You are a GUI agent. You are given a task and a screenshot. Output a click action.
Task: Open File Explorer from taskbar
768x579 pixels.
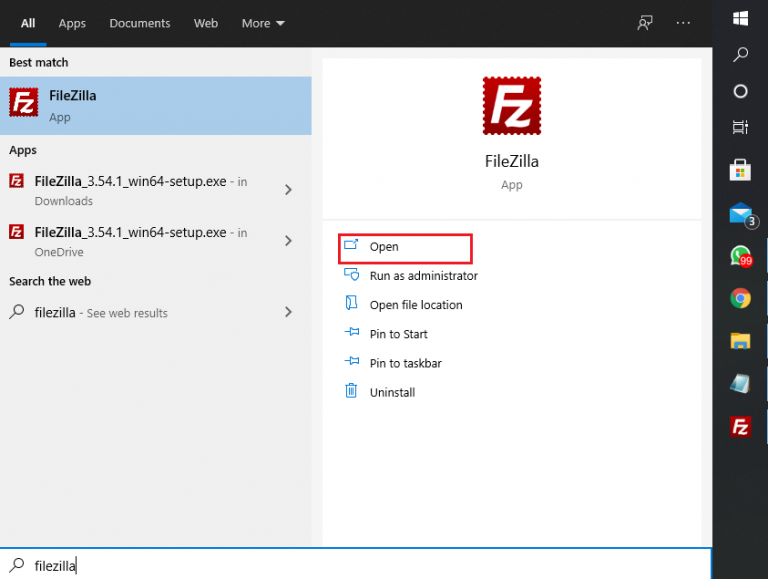pyautogui.click(x=740, y=340)
